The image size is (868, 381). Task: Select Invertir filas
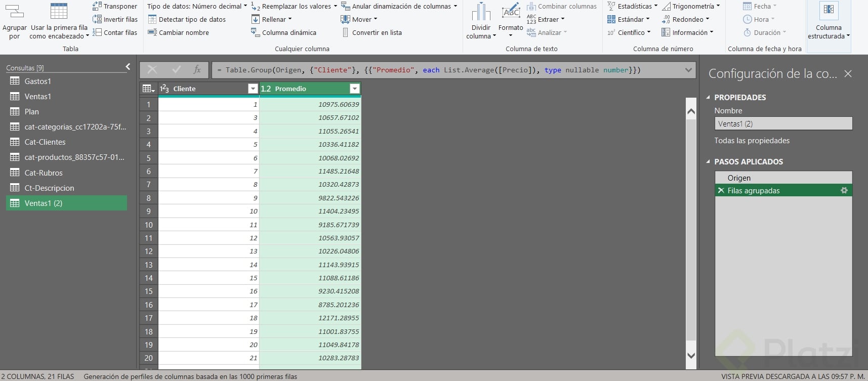coord(115,19)
